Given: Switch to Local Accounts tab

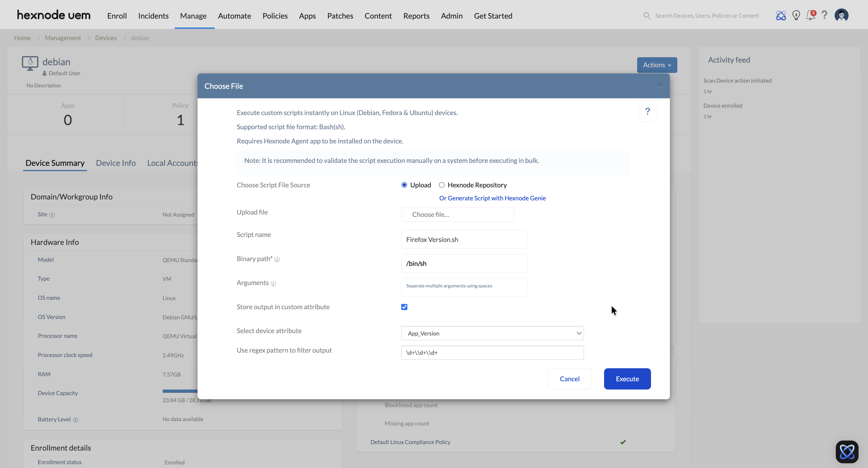Looking at the screenshot, I should click(172, 163).
